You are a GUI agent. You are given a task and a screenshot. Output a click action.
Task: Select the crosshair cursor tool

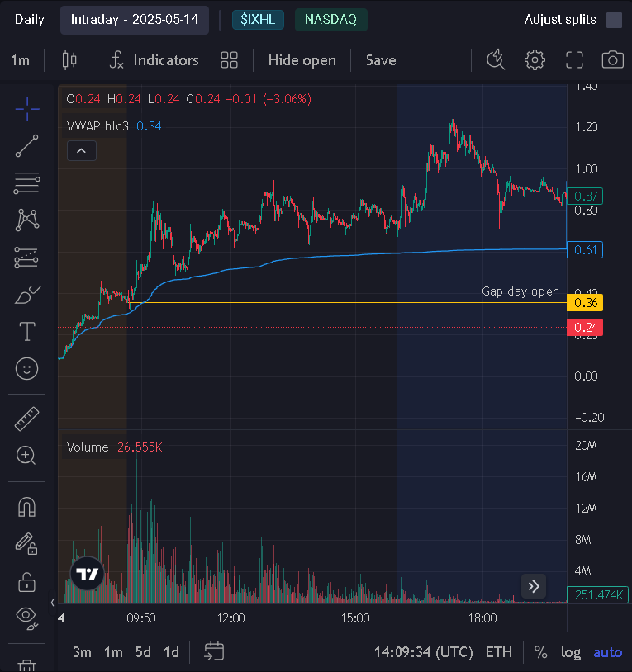pyautogui.click(x=27, y=109)
